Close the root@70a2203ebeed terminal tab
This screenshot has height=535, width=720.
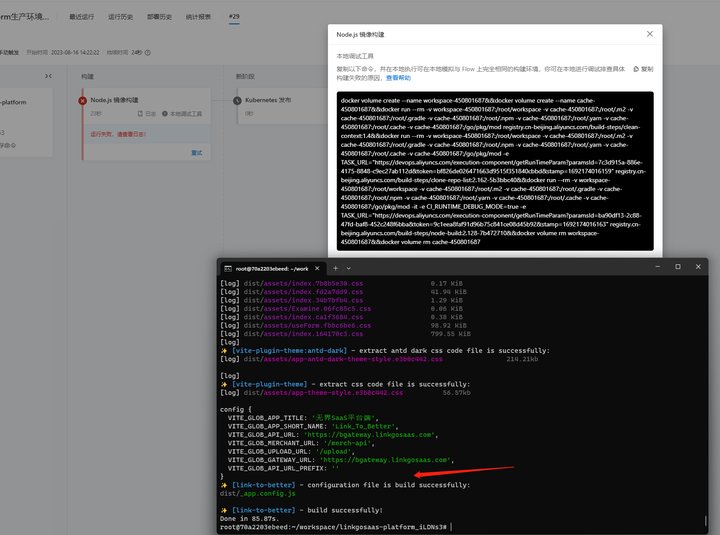[x=317, y=268]
